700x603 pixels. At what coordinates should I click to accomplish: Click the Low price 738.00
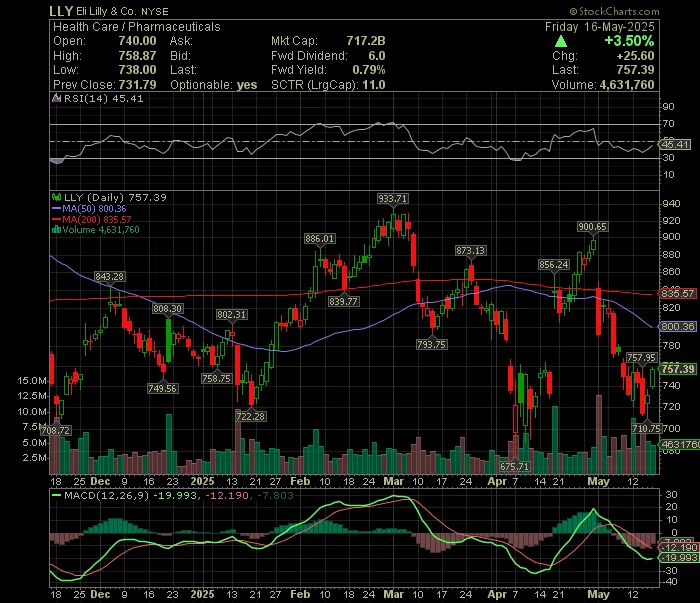[x=137, y=70]
